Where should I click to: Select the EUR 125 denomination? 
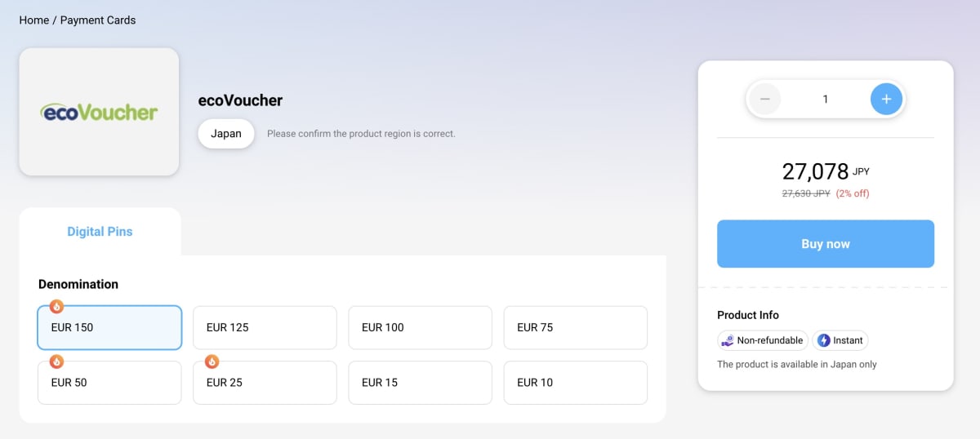(265, 327)
